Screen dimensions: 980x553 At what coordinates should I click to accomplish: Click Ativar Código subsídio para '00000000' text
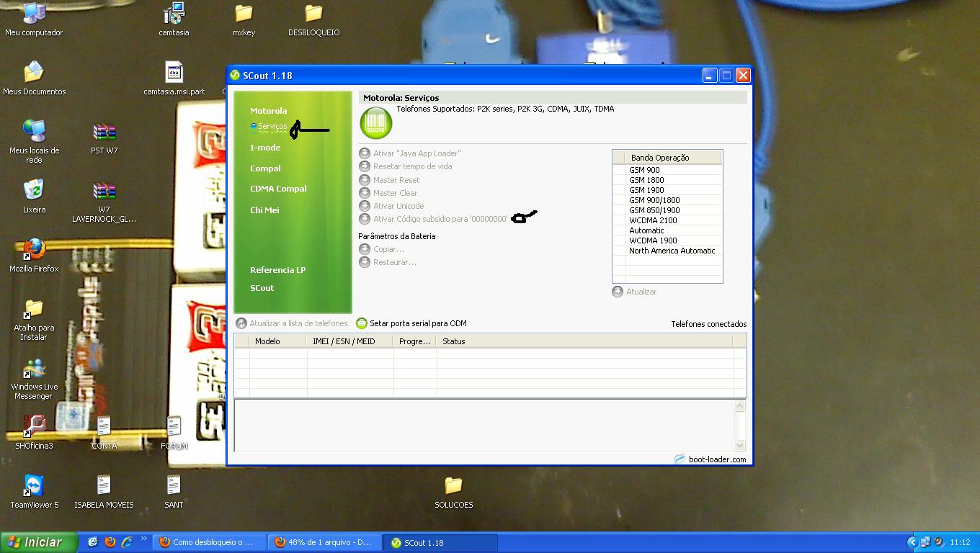440,219
